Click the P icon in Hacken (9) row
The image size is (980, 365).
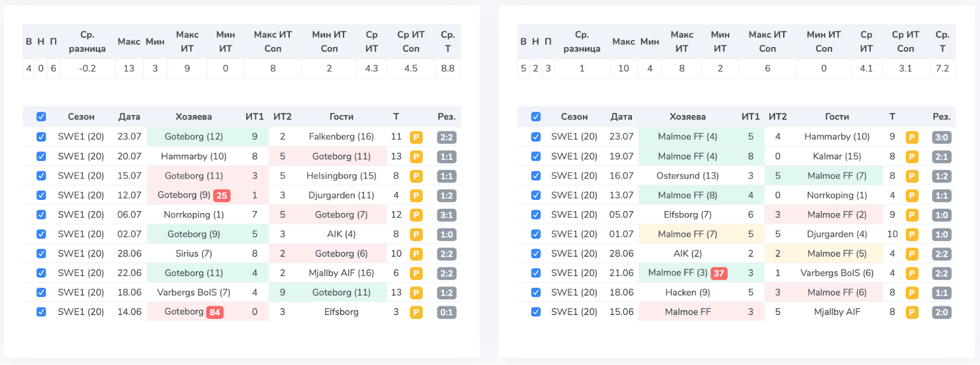point(912,293)
